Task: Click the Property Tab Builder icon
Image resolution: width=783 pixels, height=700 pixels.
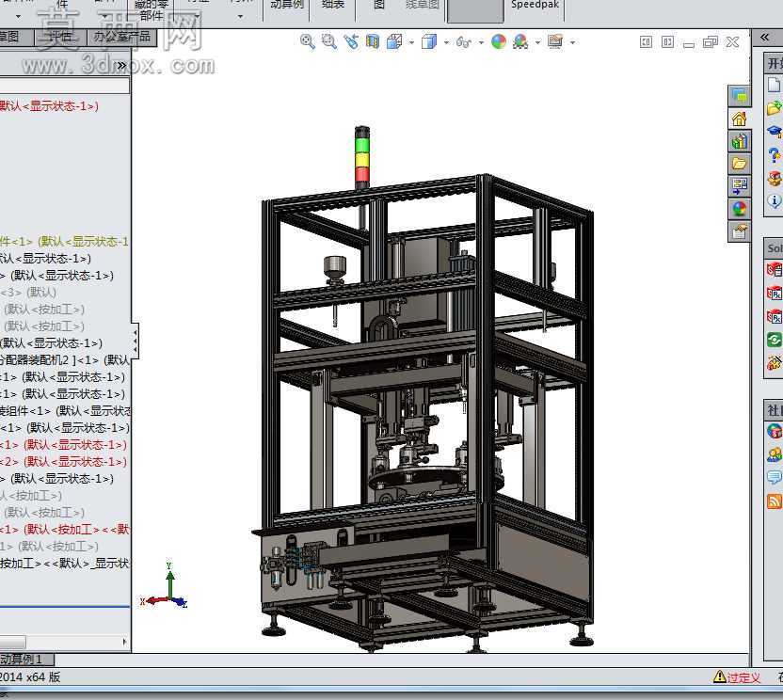Action: [774, 270]
